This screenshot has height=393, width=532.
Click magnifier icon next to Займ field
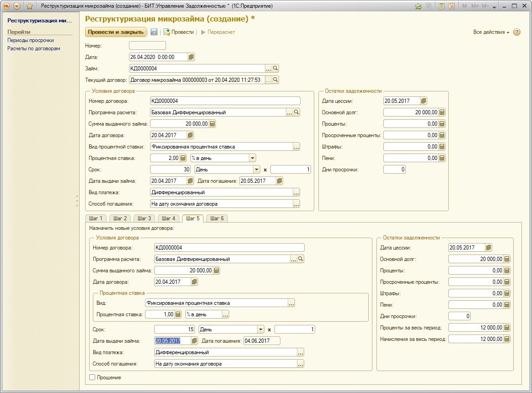coord(275,69)
